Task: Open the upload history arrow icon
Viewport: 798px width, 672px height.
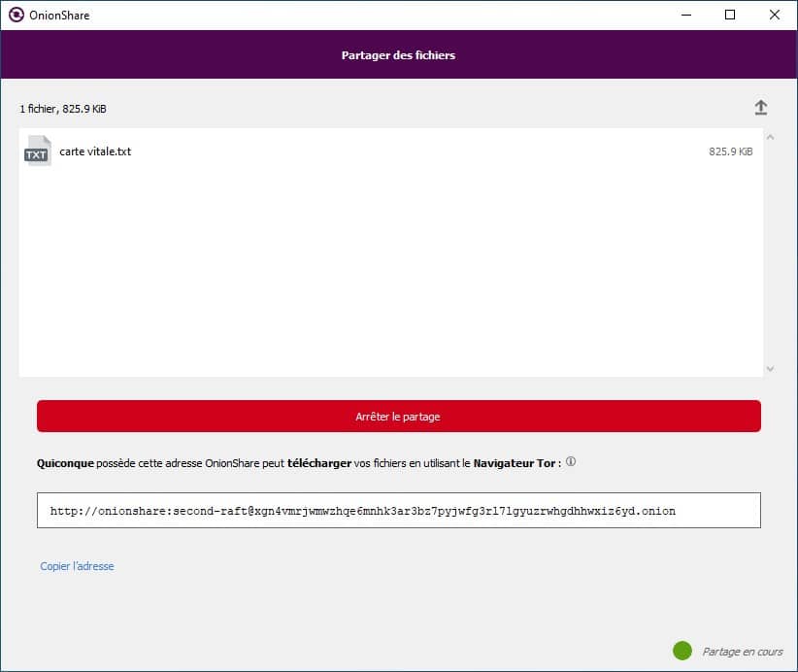Action: tap(760, 108)
